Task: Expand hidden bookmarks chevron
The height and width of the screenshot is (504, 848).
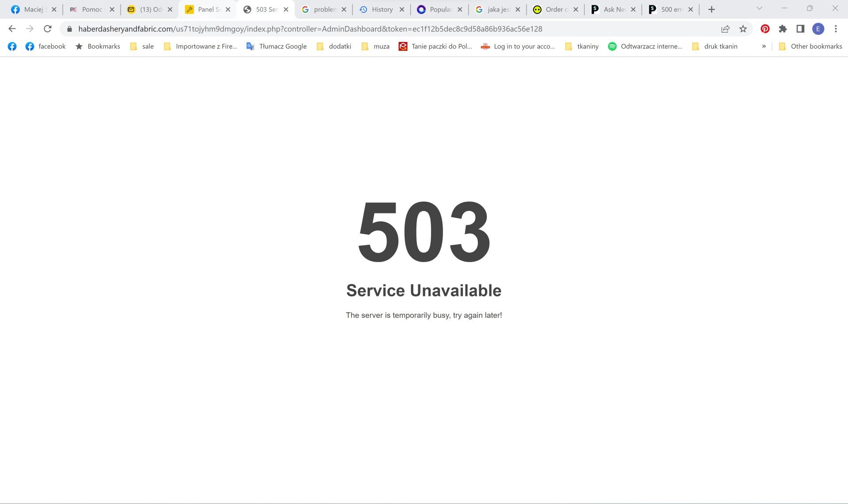Action: point(764,46)
